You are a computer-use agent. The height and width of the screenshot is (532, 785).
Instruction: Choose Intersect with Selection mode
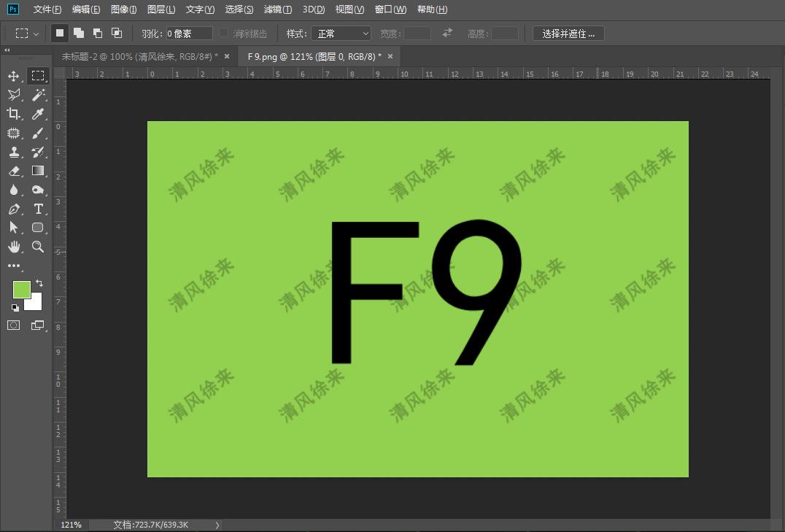(117, 34)
